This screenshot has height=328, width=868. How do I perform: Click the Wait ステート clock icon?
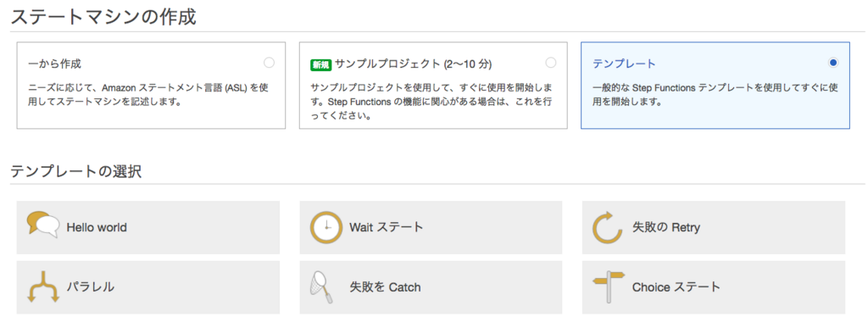click(326, 227)
